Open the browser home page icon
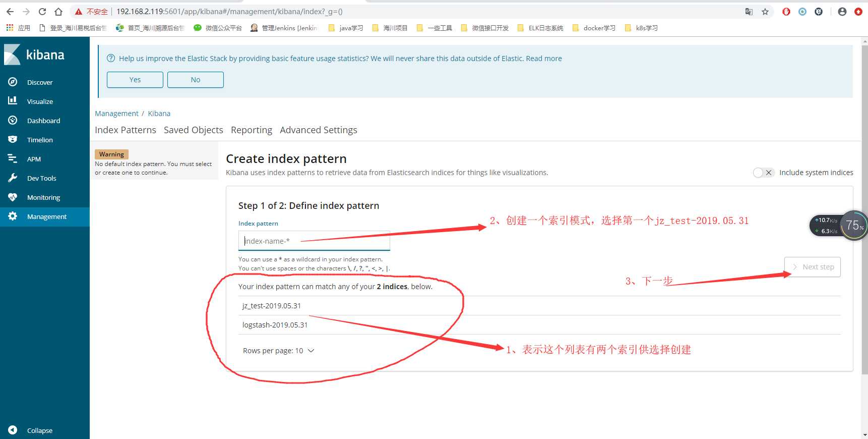 coord(58,12)
